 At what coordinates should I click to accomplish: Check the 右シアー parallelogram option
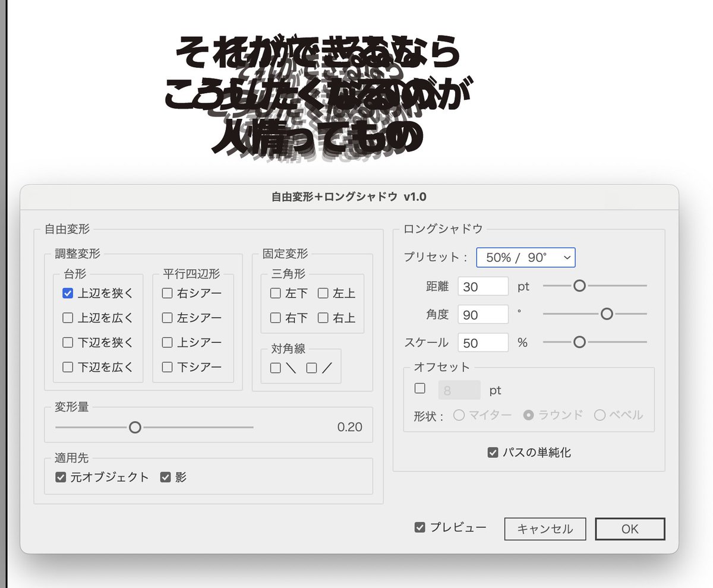click(167, 293)
